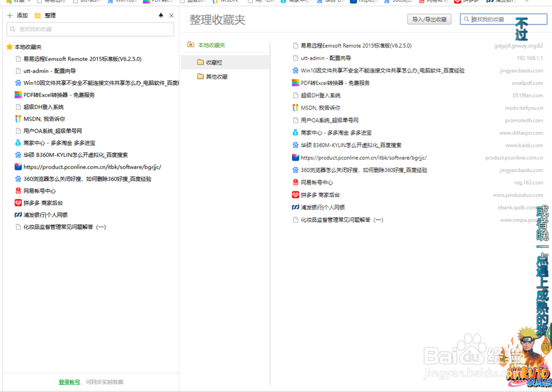552x392 pixels.
Task: Pin the favorites sidebar panel
Action: [x=161, y=15]
